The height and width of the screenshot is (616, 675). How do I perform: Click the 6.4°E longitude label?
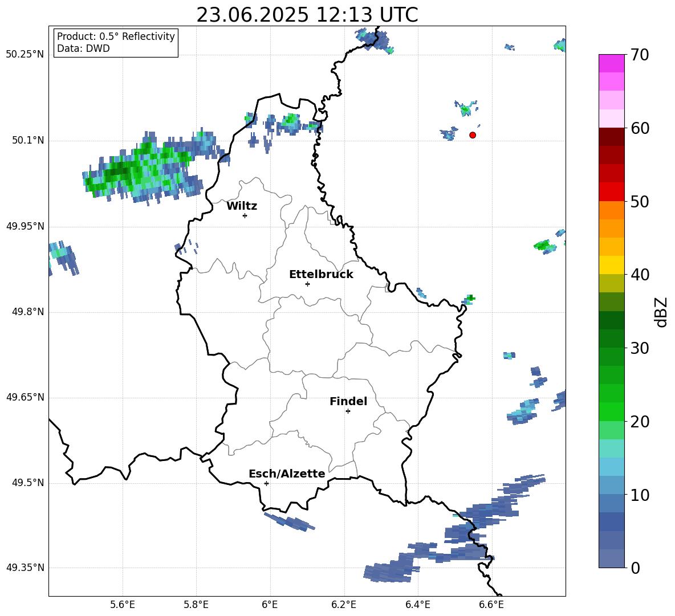417,605
